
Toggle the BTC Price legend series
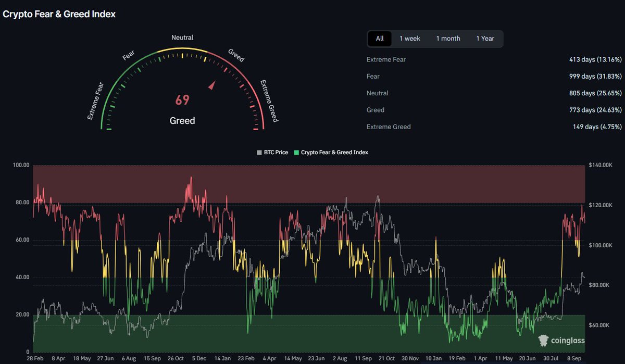click(x=272, y=153)
